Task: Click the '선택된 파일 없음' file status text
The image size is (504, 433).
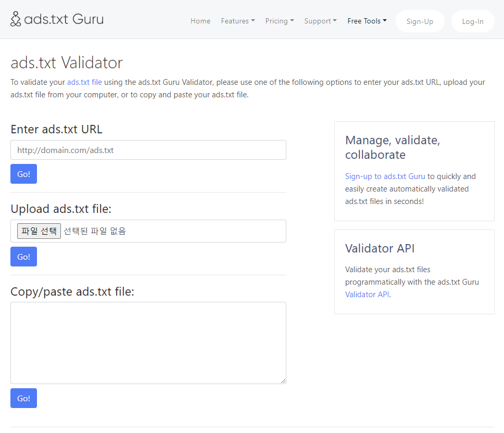Action: 95,231
